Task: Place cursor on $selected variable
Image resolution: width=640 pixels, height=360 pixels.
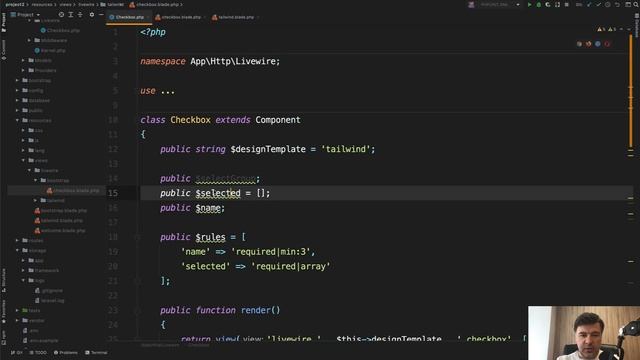Action: click(x=218, y=193)
